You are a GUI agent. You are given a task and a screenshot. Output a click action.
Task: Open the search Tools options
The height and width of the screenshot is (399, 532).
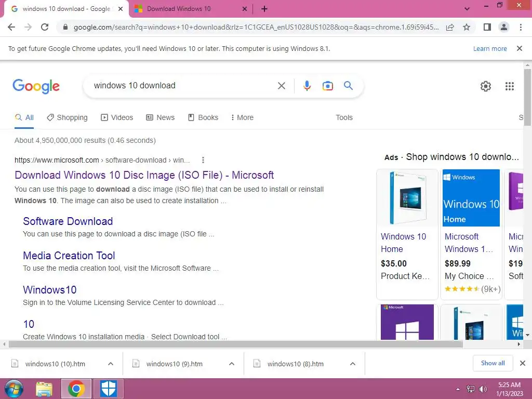[344, 117]
